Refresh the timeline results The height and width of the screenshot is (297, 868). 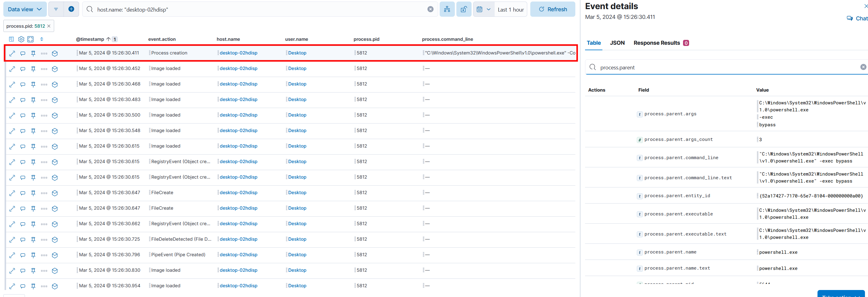click(553, 9)
